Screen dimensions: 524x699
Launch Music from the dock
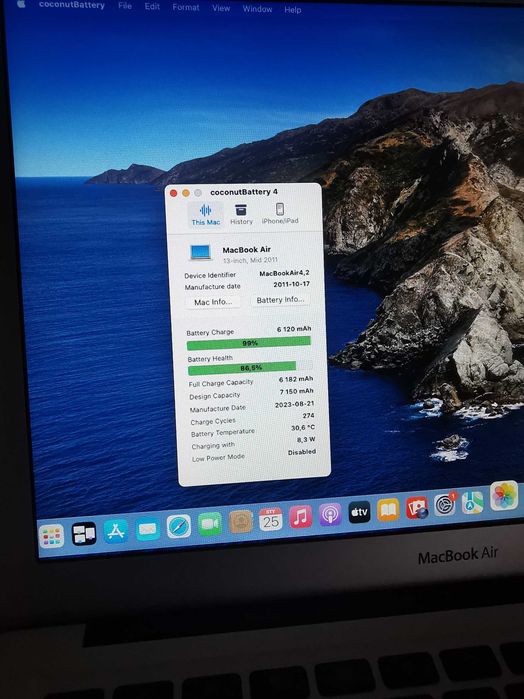point(301,517)
